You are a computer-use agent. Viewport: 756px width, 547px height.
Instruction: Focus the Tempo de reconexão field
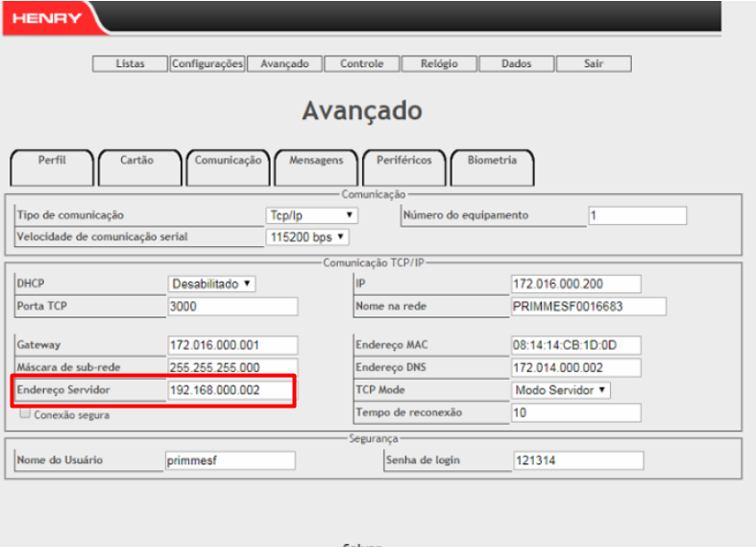pyautogui.click(x=576, y=413)
